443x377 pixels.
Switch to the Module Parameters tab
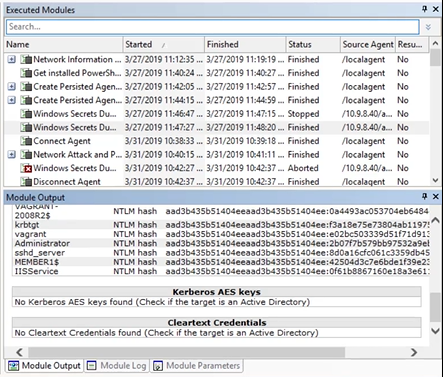(197, 366)
